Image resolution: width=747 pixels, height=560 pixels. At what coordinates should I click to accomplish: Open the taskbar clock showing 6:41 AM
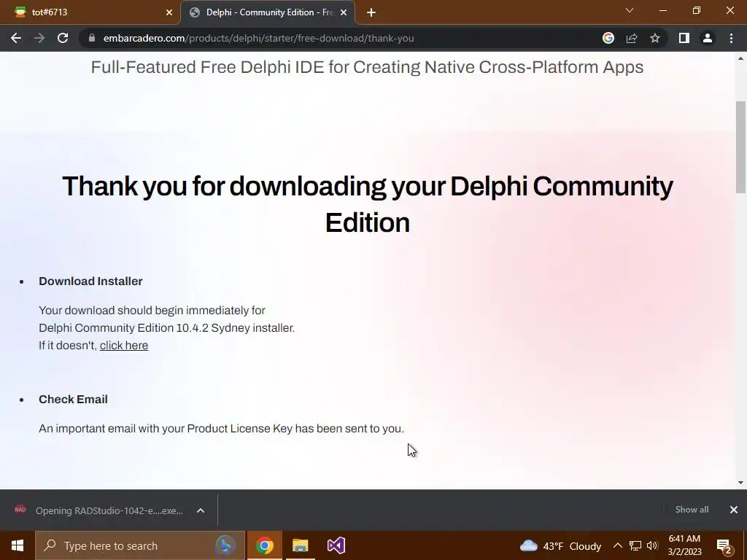pos(684,545)
